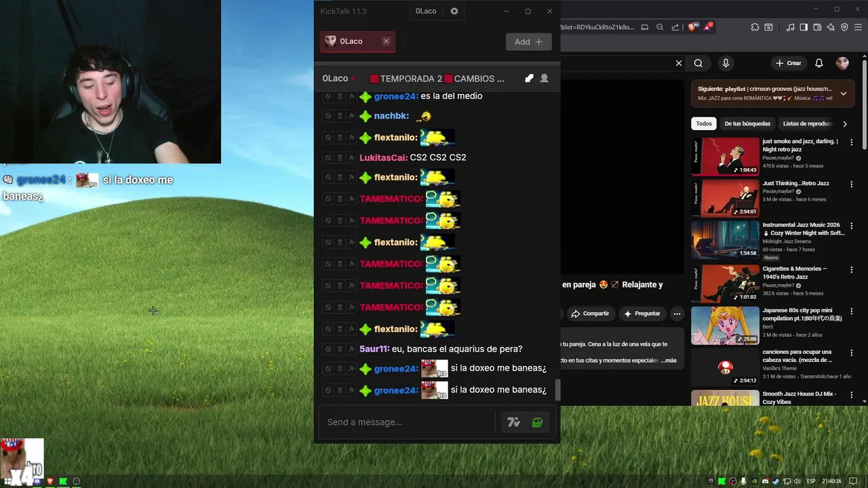This screenshot has height=488, width=868.
Task: Open gronee24's profile from 'es la del medio'
Action: [395, 96]
